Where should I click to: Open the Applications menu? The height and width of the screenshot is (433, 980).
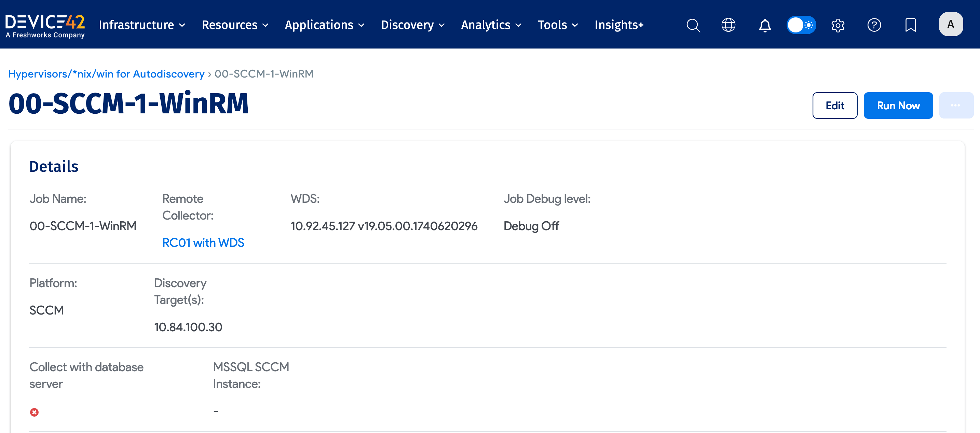pos(324,25)
